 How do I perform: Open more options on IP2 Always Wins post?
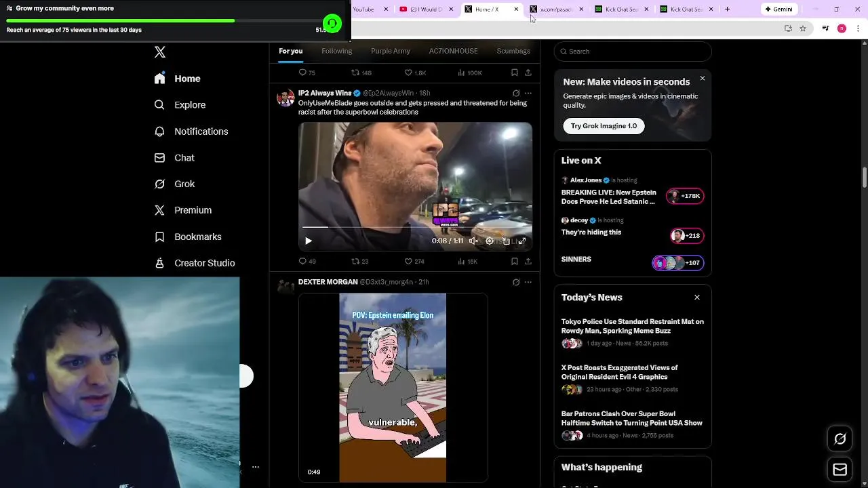[528, 93]
